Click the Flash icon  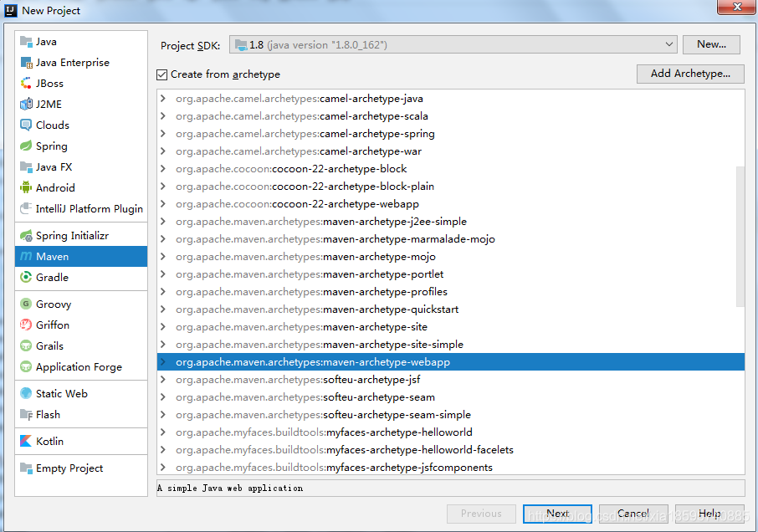[26, 415]
